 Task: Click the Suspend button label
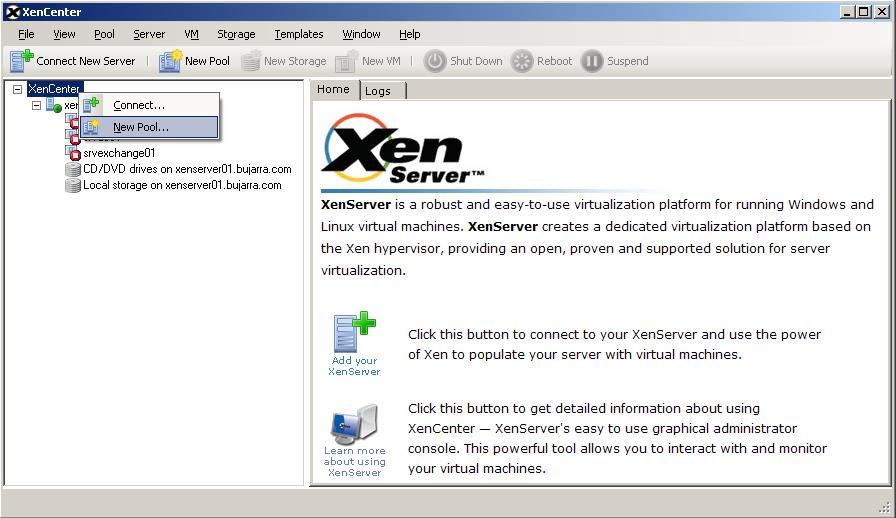627,61
